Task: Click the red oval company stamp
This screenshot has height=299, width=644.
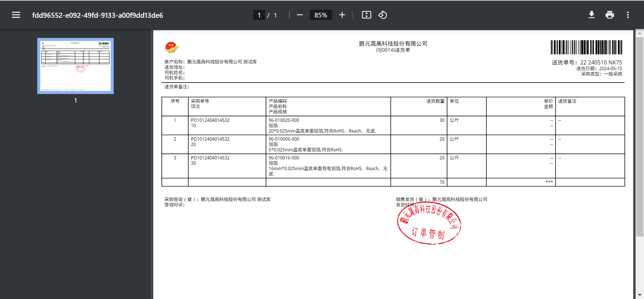Action: tap(429, 224)
